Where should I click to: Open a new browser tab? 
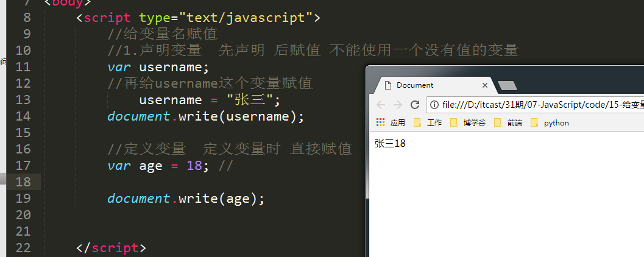click(508, 85)
